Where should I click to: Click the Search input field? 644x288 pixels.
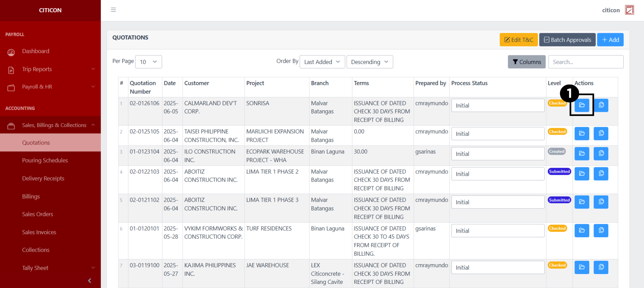tap(585, 62)
